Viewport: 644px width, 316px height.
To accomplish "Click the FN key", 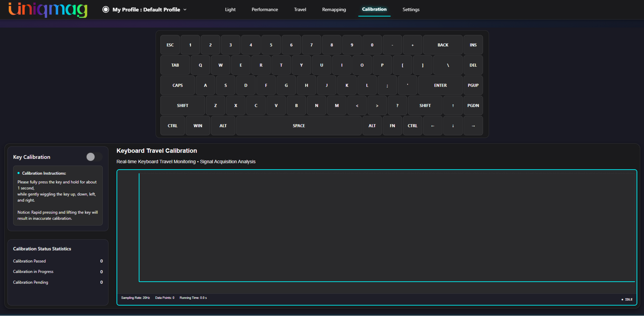I will 392,126.
